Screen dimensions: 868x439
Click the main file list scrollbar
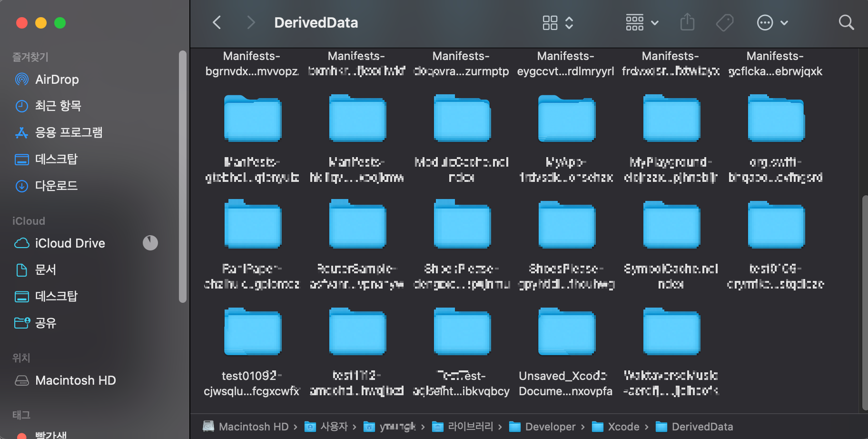[x=865, y=303]
